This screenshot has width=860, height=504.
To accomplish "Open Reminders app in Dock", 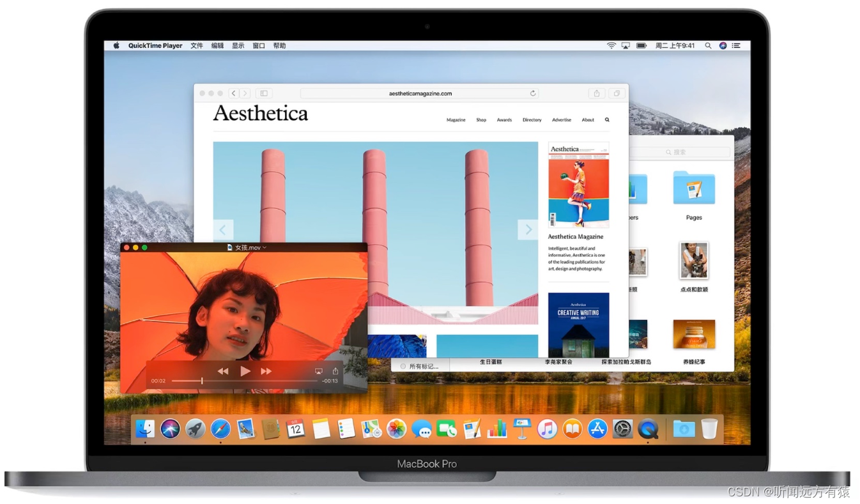I will (x=346, y=428).
